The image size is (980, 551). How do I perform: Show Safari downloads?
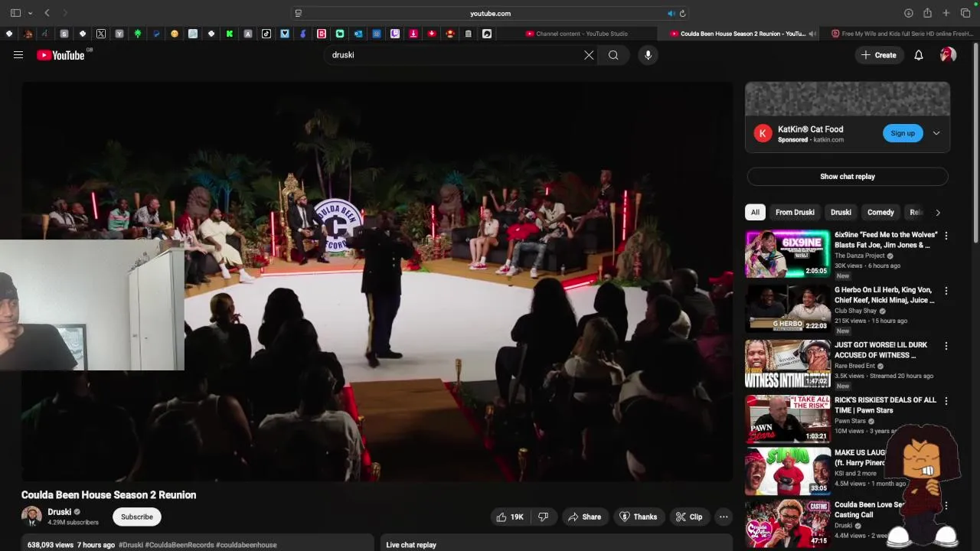point(908,13)
